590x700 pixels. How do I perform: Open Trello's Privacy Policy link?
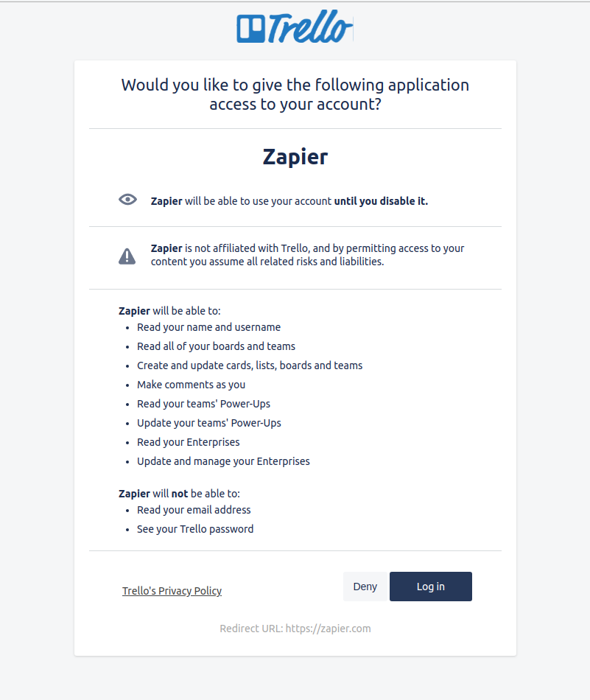coord(172,591)
